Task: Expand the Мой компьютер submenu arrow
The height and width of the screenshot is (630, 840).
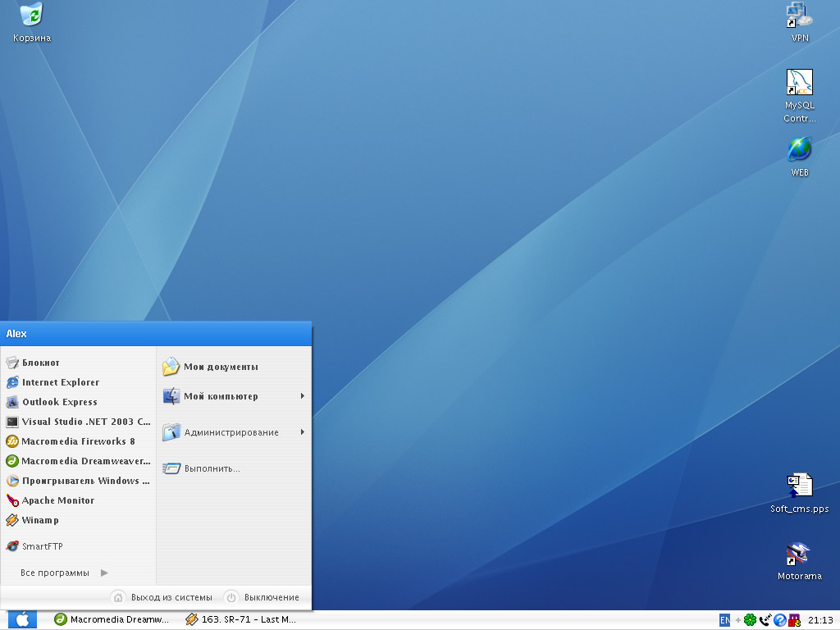Action: (x=303, y=396)
